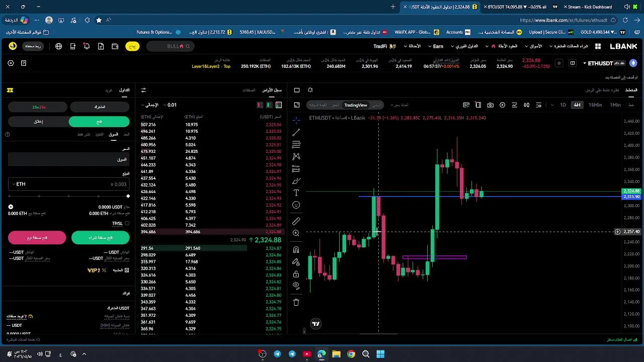The image size is (644, 362).
Task: Set amount slider to the 100% handle
Action: point(128,196)
